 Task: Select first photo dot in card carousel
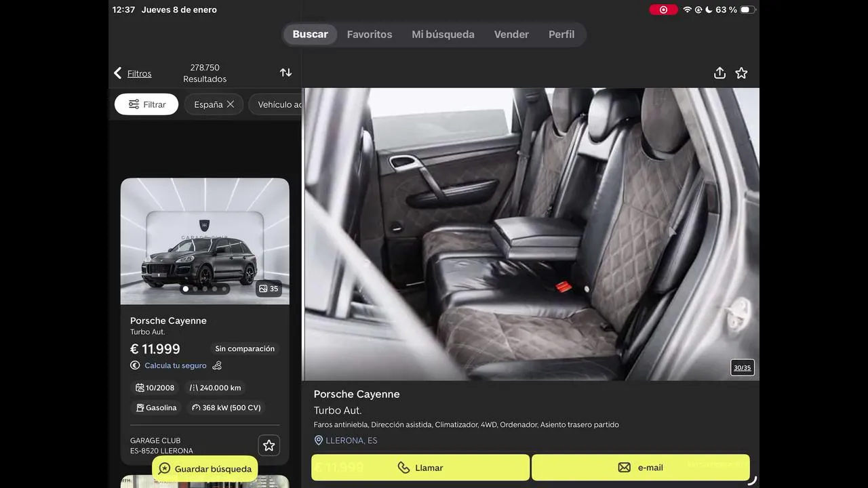pyautogui.click(x=186, y=289)
